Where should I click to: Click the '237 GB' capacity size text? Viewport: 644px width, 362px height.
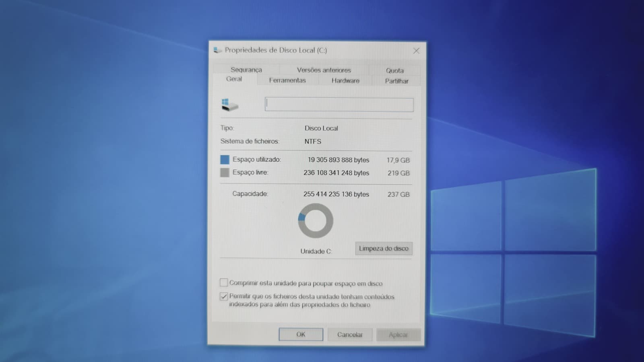[398, 194]
